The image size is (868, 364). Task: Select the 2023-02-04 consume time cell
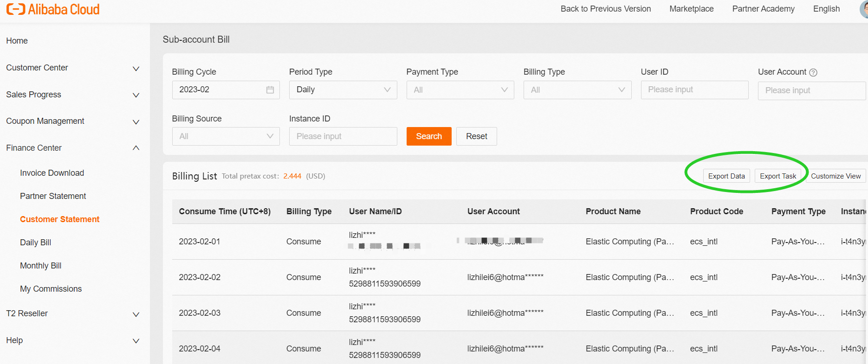[200, 349]
